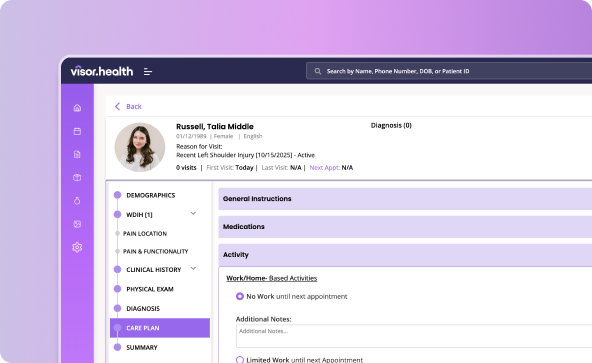Click the Next Appt link
This screenshot has height=363, width=592.
[x=325, y=168]
